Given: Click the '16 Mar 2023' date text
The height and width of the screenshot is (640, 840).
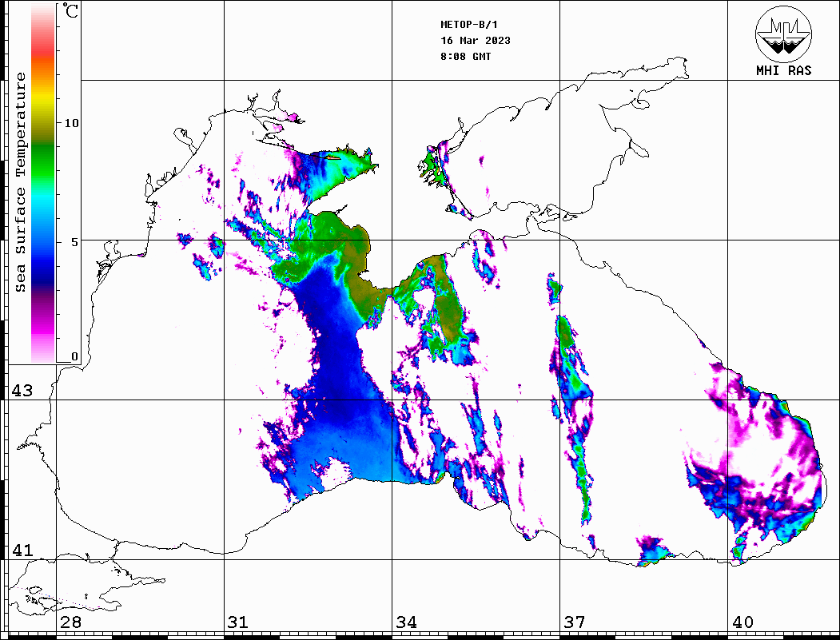Looking at the screenshot, I should pyautogui.click(x=476, y=41).
